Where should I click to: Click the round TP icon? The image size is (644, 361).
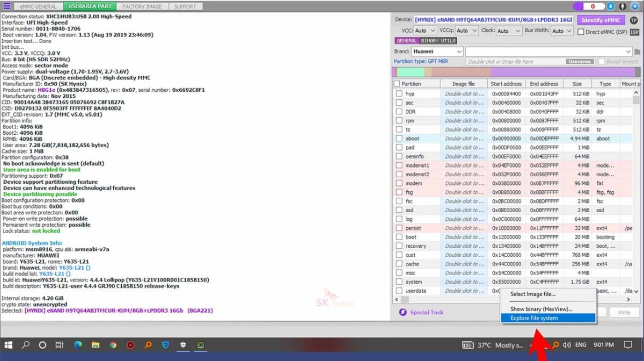pos(634,19)
